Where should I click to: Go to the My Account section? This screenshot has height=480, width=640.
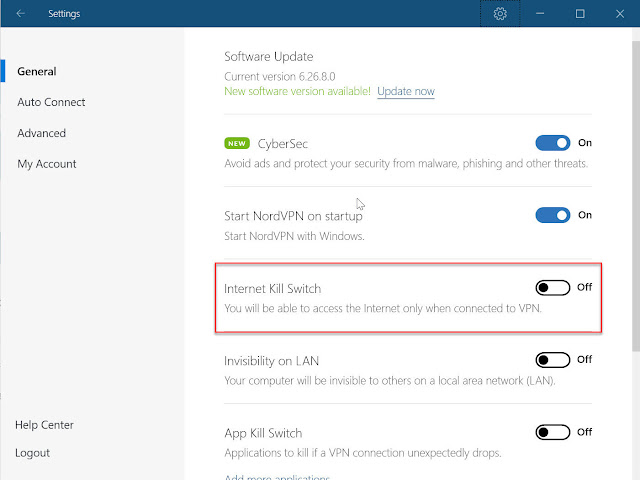[x=47, y=164]
